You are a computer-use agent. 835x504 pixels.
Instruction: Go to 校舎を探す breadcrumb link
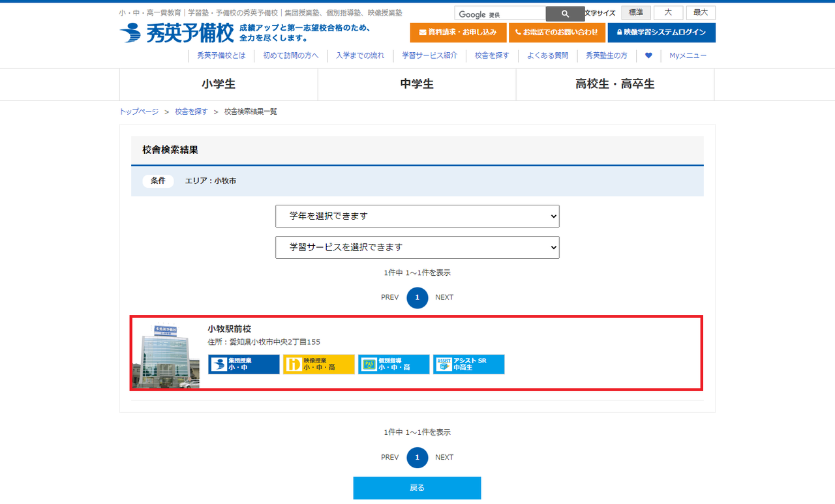click(191, 111)
